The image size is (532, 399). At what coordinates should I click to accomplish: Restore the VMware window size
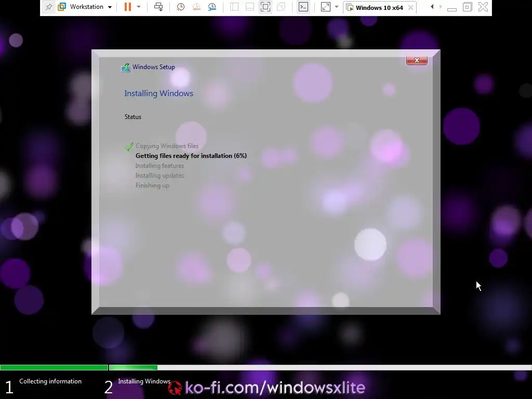coord(467,7)
